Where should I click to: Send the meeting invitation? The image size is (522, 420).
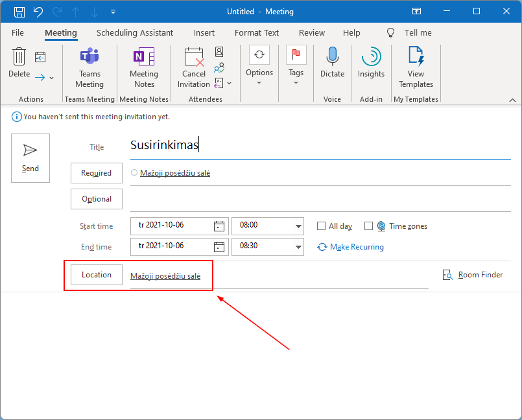tap(30, 158)
